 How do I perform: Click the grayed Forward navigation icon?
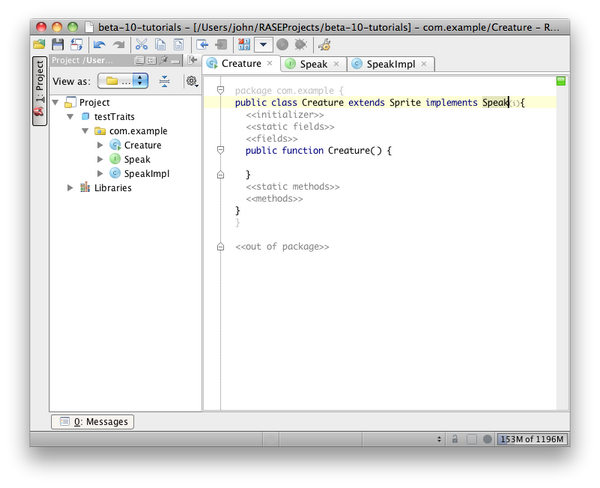coord(221,45)
